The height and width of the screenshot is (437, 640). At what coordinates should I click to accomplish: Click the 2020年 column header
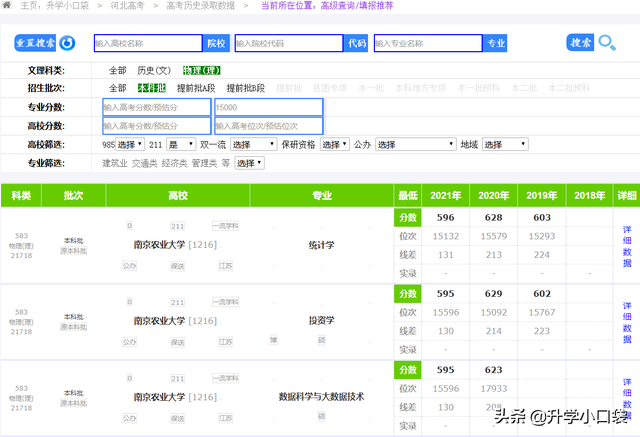[x=493, y=195]
